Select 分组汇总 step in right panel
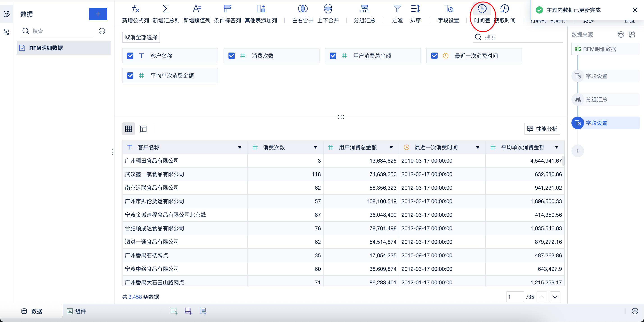Screen dimensions: 644x322 596,100
